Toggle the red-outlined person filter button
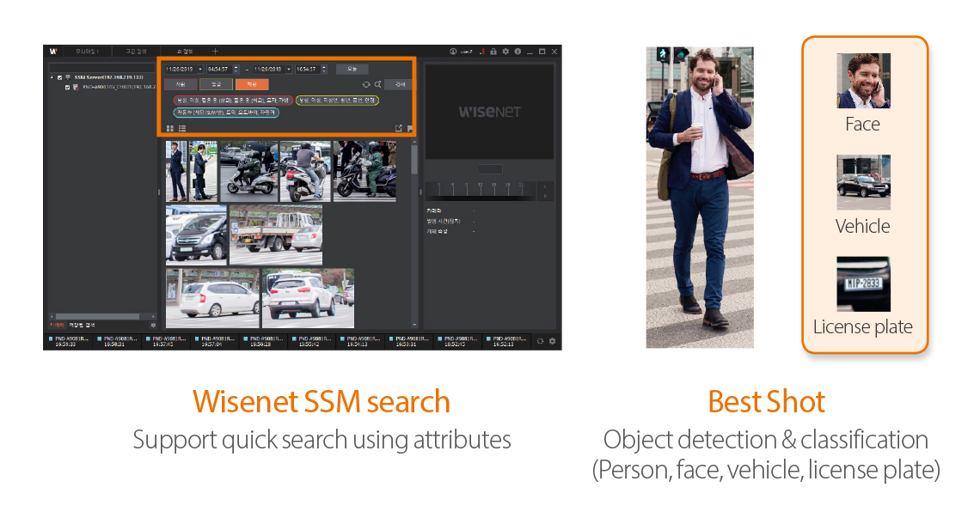Image resolution: width=980 pixels, height=518 pixels. tap(181, 84)
